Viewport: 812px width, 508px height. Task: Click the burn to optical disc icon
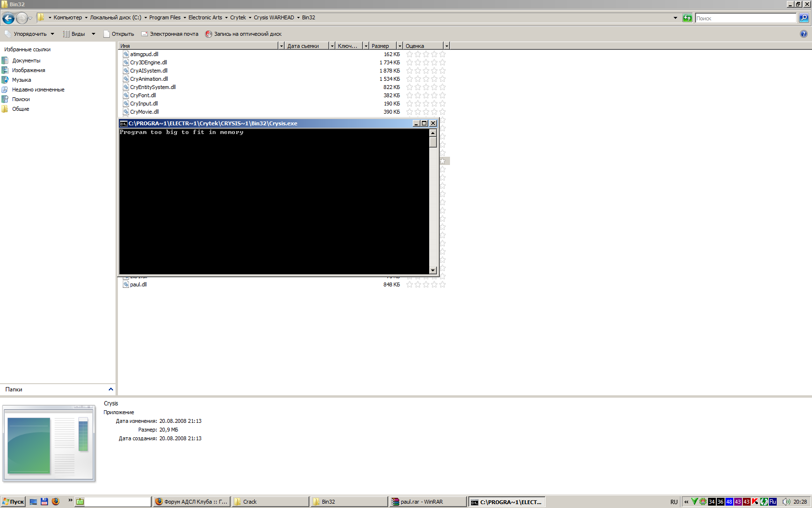click(208, 34)
